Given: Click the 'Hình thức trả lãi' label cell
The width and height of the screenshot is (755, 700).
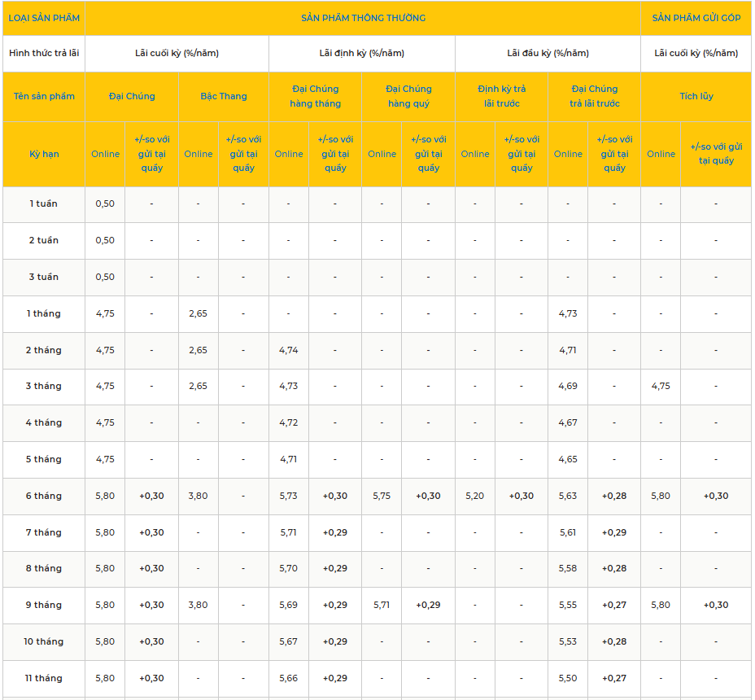Looking at the screenshot, I should pos(44,54).
